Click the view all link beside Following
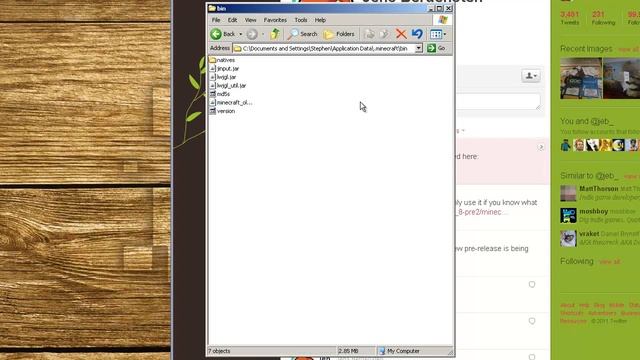Viewport: 640px width, 360px height. [609, 262]
